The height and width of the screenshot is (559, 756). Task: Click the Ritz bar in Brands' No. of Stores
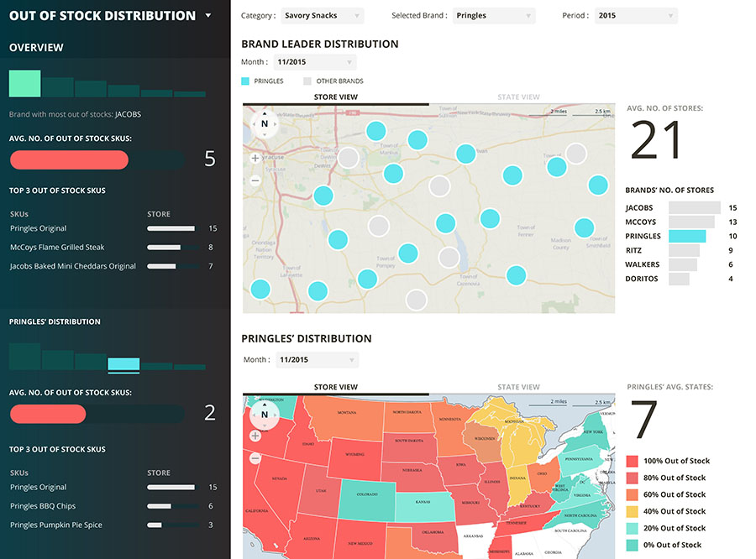[x=684, y=251]
